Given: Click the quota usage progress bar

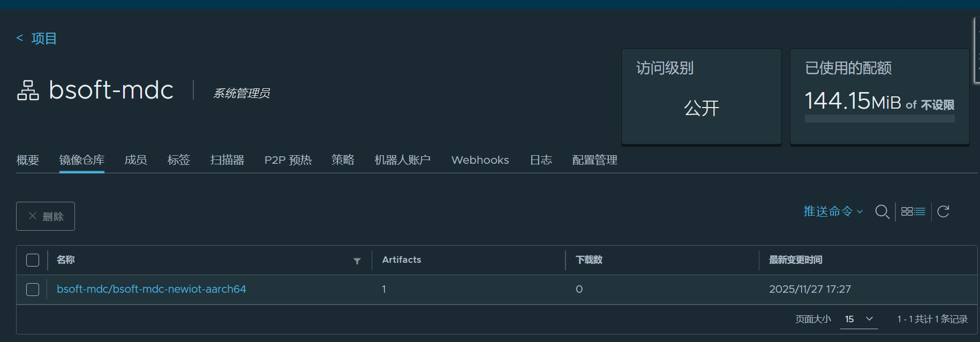Looking at the screenshot, I should pyautogui.click(x=880, y=118).
